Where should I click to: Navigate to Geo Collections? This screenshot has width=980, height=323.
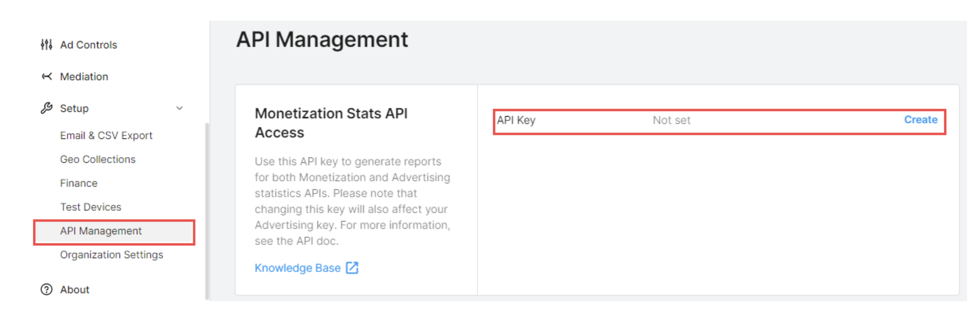98,159
